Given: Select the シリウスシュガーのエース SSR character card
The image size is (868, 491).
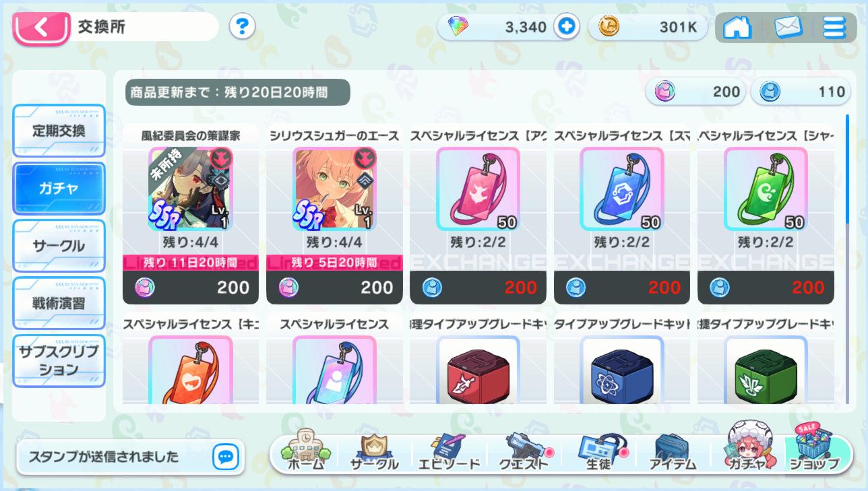Looking at the screenshot, I should 335,189.
